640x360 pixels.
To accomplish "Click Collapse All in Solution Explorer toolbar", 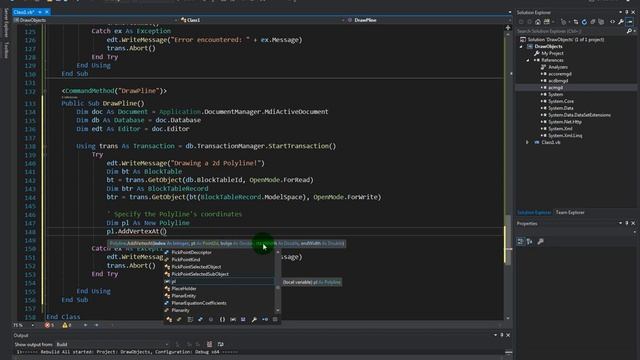I will [x=593, y=22].
